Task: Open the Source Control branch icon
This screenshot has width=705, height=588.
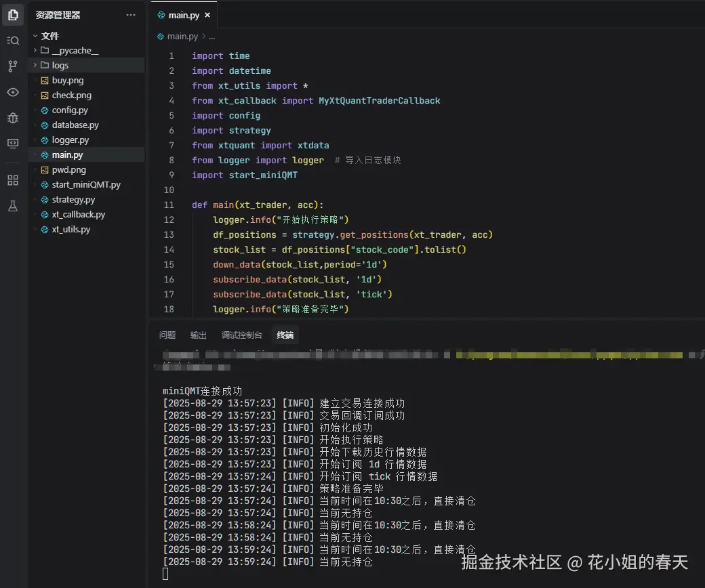Action: (x=13, y=66)
